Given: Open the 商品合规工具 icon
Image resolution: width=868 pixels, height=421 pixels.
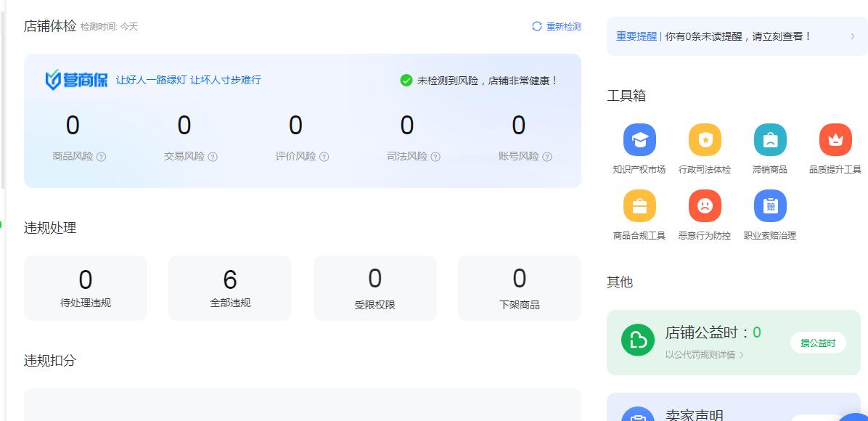Looking at the screenshot, I should click(x=639, y=205).
